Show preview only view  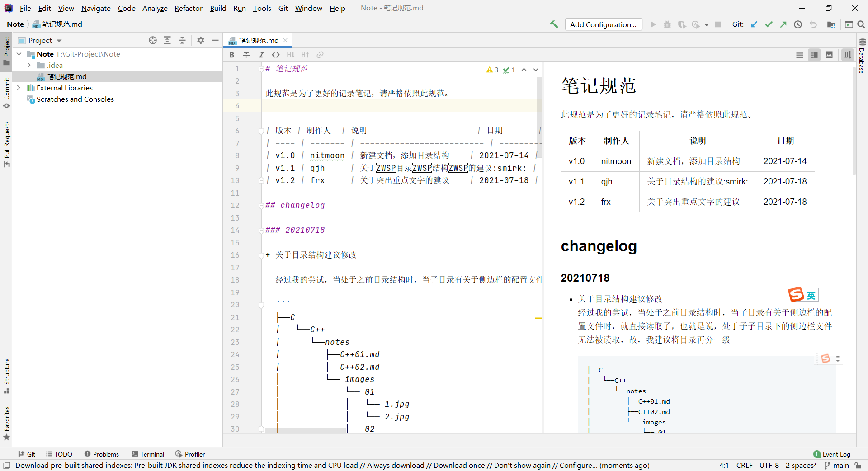click(x=829, y=55)
